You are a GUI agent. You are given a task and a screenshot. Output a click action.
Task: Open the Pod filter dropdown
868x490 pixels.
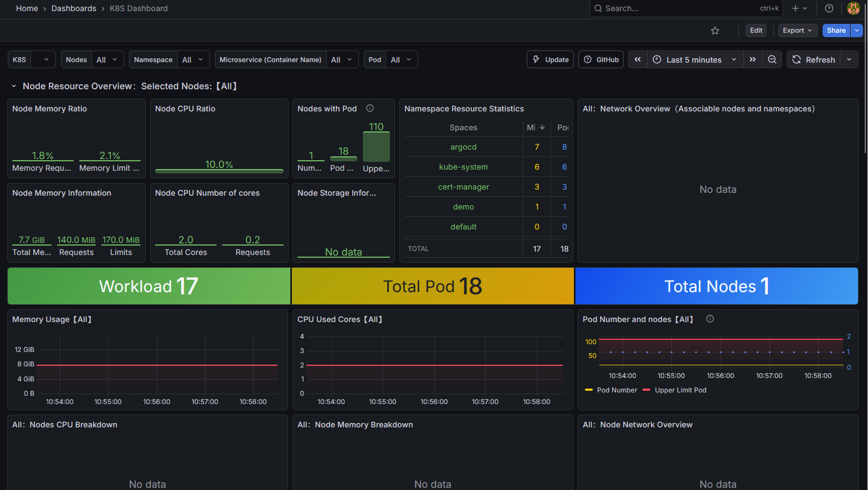[401, 59]
